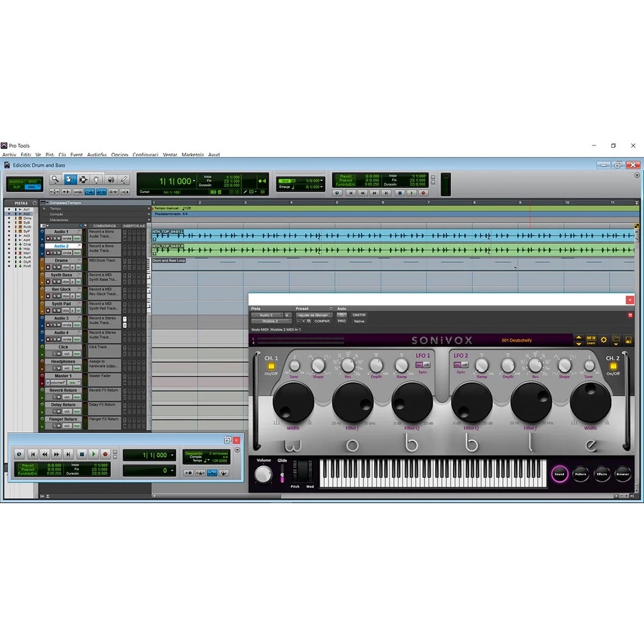Open the AudioSuite menu
The height and width of the screenshot is (644, 644).
97,155
